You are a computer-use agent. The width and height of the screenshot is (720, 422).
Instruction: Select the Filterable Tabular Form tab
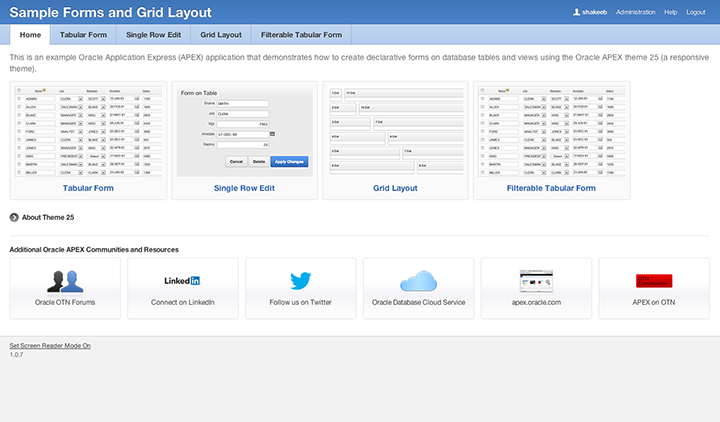[x=302, y=34]
